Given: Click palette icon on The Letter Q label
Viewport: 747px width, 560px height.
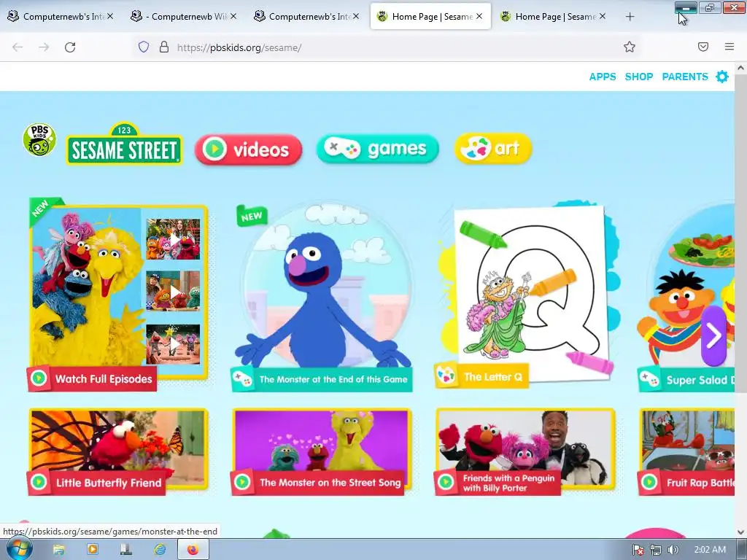Looking at the screenshot, I should [x=446, y=376].
